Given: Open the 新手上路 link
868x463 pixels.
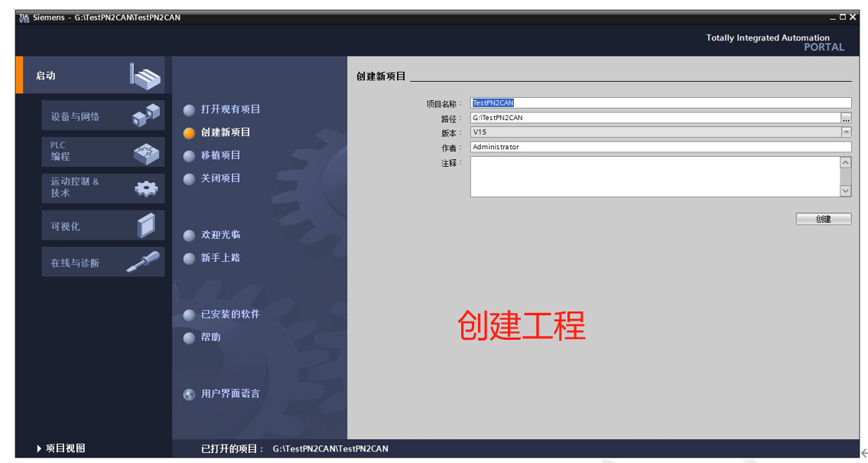Looking at the screenshot, I should (220, 258).
